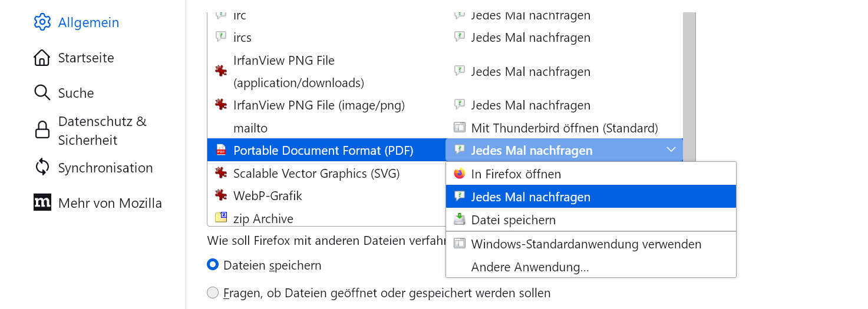The width and height of the screenshot is (868, 309).
Task: Click the Startseite home icon
Action: tap(42, 58)
